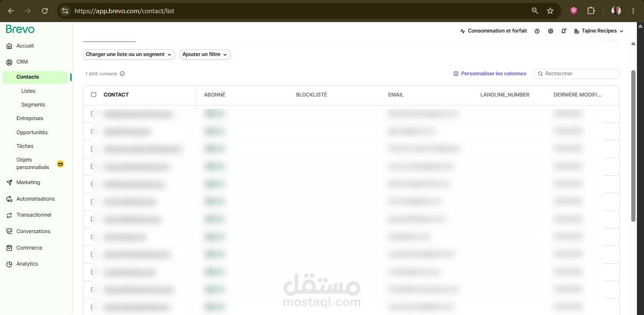Image resolution: width=644 pixels, height=315 pixels.
Task: Click the Conversations chat icon
Action: [x=9, y=232]
